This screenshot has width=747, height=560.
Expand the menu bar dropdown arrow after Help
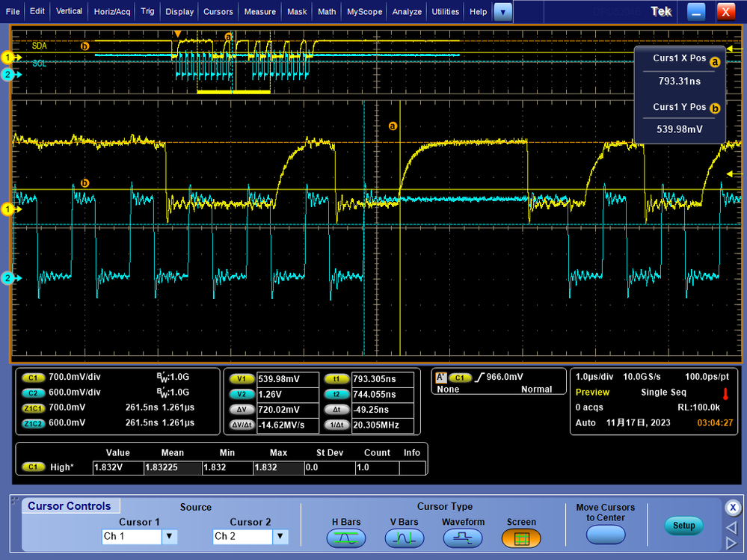pos(504,11)
